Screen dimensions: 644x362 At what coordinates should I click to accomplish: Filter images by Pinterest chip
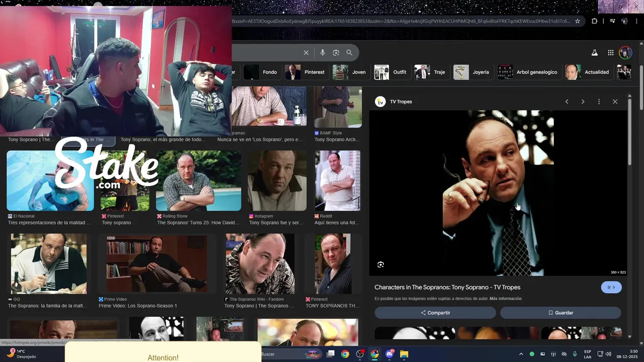click(x=305, y=72)
